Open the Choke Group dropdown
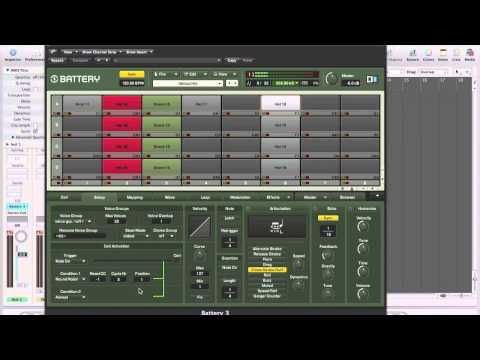The image size is (480, 360). [165, 236]
